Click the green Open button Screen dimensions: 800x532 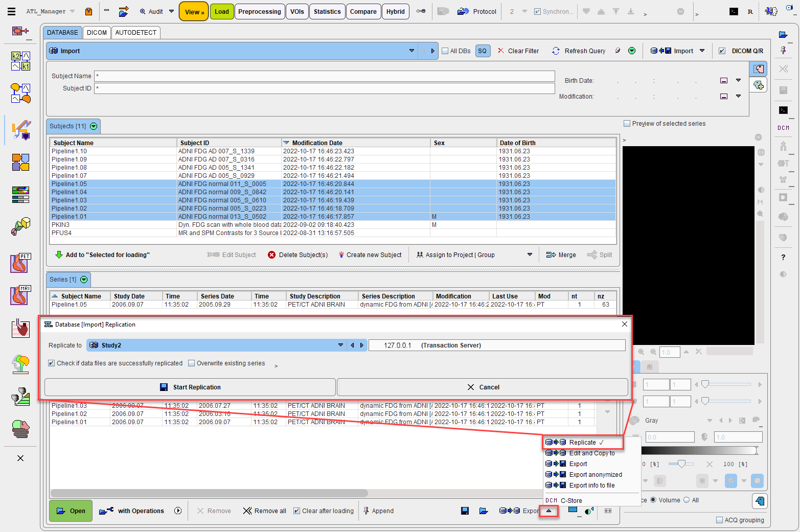click(x=71, y=511)
